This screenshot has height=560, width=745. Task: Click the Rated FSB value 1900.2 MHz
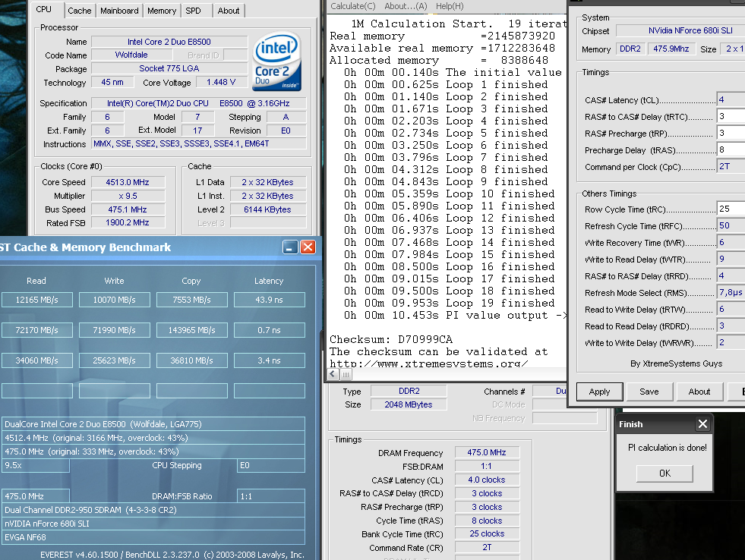pyautogui.click(x=128, y=222)
